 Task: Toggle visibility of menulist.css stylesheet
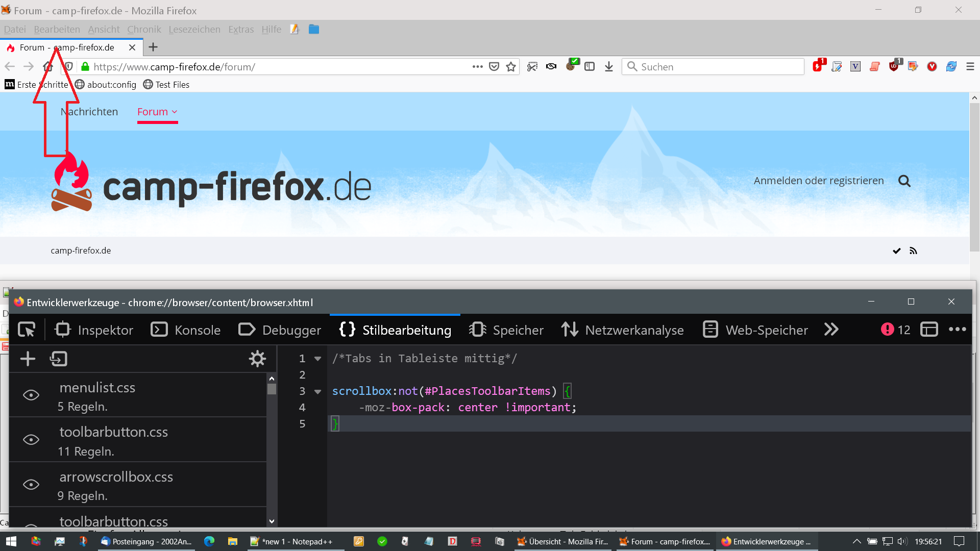(31, 395)
